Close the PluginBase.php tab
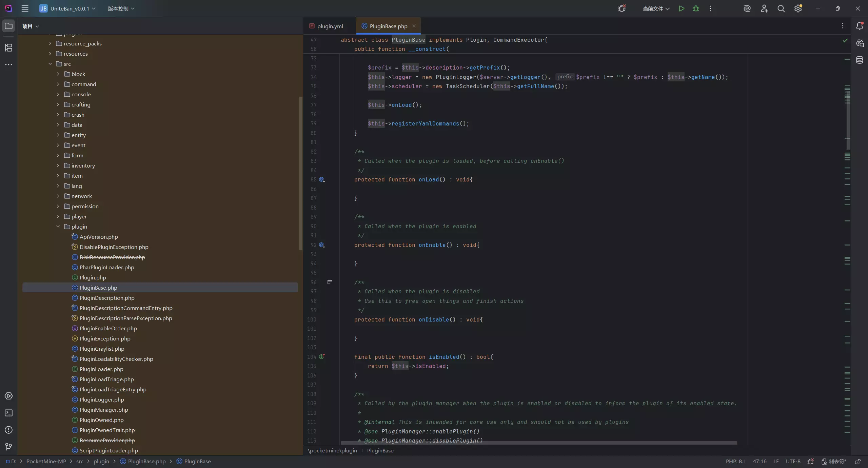The height and width of the screenshot is (468, 868). pos(414,26)
